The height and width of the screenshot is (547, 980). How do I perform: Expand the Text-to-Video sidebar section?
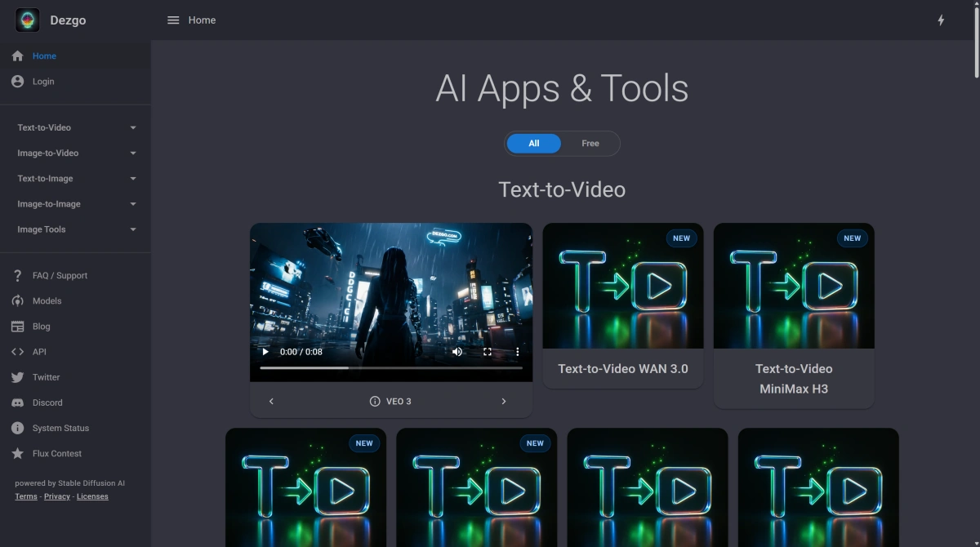75,127
